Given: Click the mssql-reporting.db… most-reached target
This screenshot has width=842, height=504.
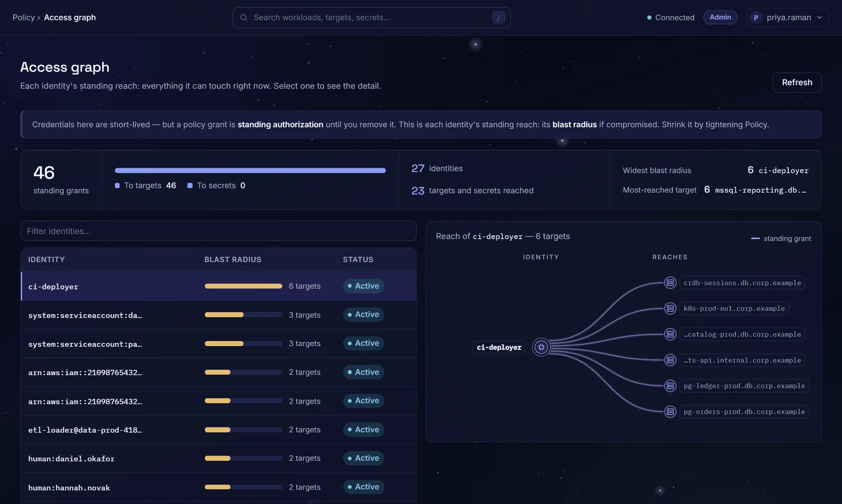Looking at the screenshot, I should (x=760, y=190).
